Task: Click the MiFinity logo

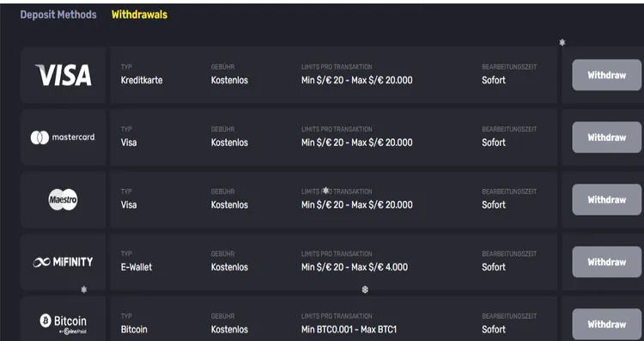Action: pos(63,262)
